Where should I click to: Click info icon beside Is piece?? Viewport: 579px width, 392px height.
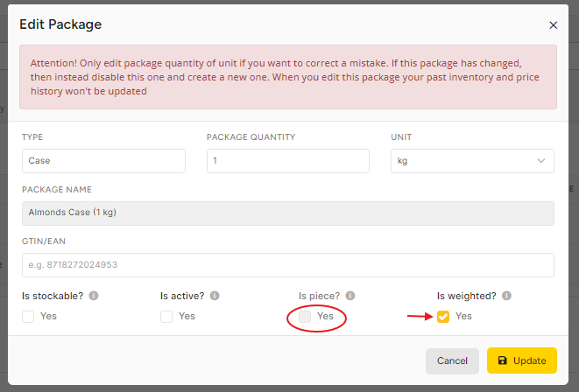click(x=350, y=296)
